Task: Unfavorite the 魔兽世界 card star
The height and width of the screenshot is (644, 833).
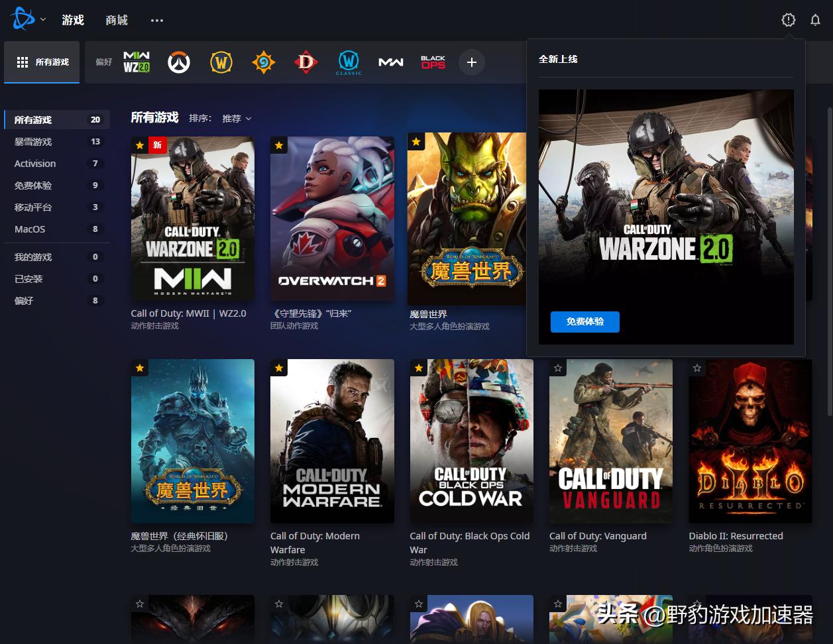Action: click(x=416, y=141)
